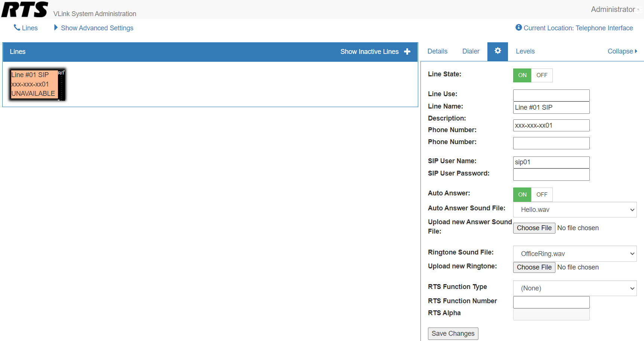Click the arrow icon before Show Advanced Settings
The image size is (644, 341).
(56, 27)
